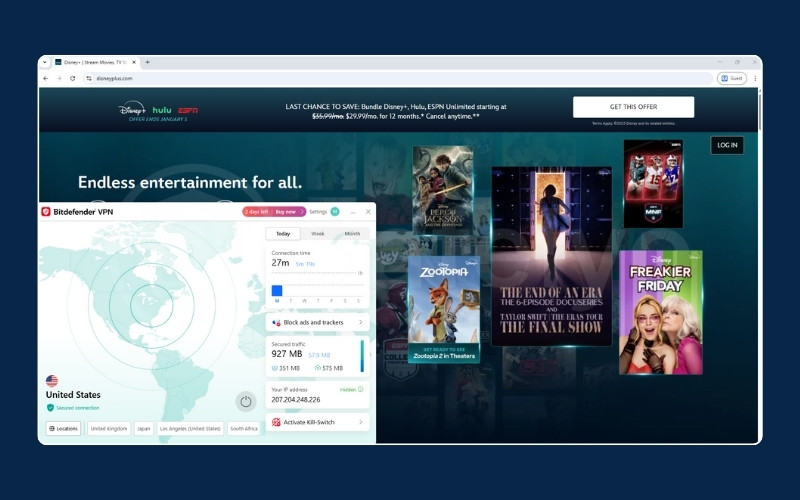Open Activate Kill-Switch option
Screen dimensions: 800x500
(x=317, y=422)
